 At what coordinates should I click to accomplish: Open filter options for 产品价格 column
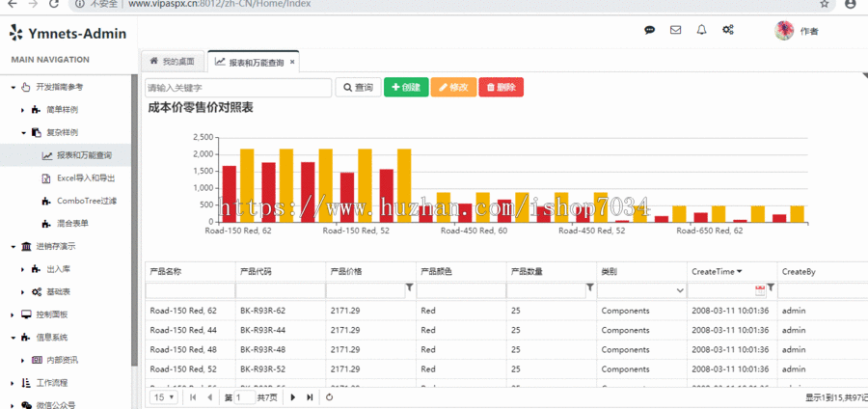tap(409, 287)
